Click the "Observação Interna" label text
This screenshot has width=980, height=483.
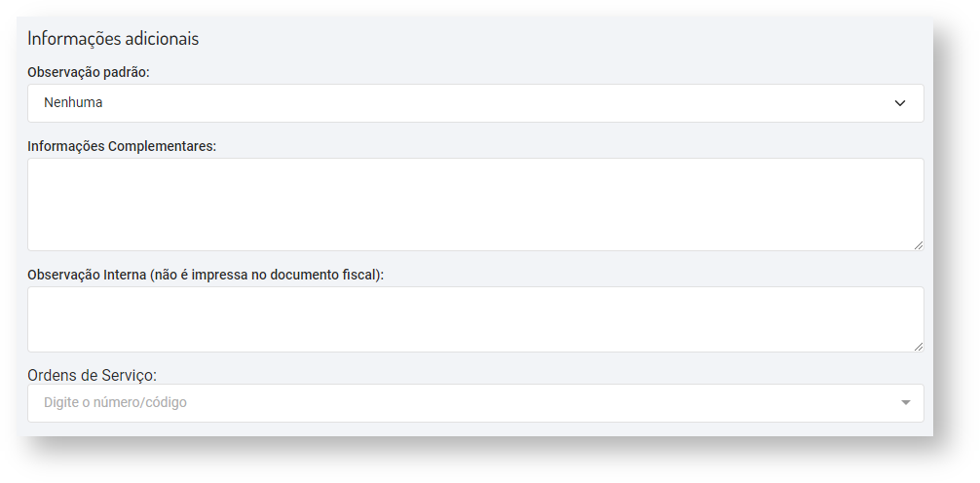coord(88,275)
